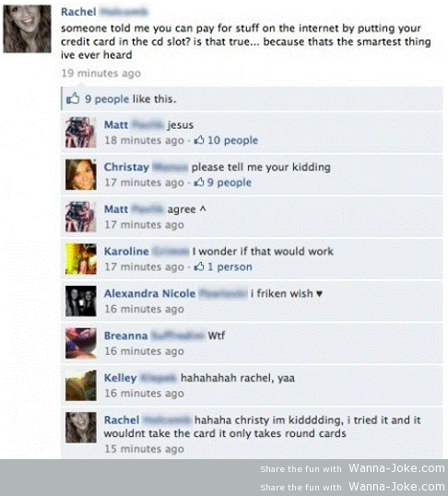Viewport: 448px width, 496px height.
Task: Open Kelley's profile thumbnail
Action: [x=81, y=385]
